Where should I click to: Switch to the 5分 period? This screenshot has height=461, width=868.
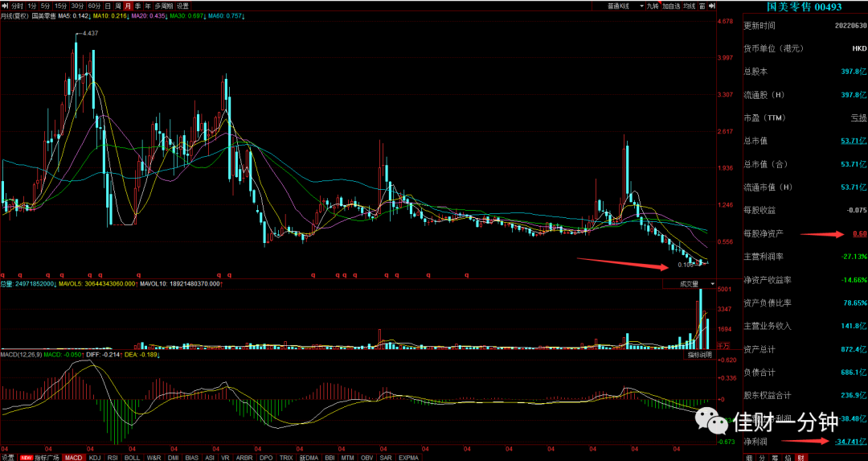[x=46, y=6]
